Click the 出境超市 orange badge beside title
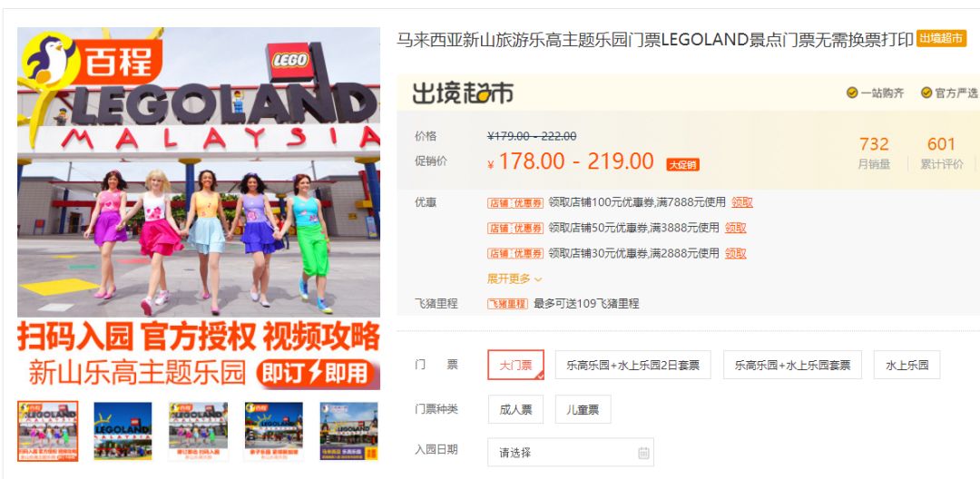The width and height of the screenshot is (980, 479). pyautogui.click(x=941, y=39)
